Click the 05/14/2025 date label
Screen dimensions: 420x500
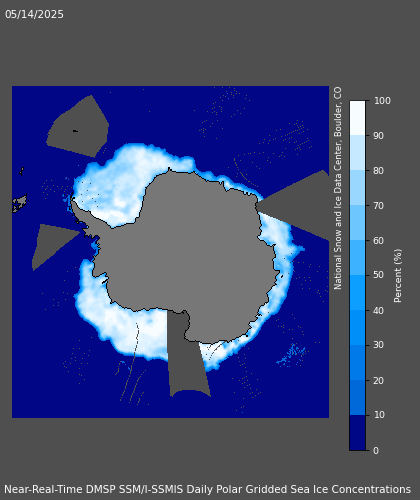pyautogui.click(x=34, y=14)
